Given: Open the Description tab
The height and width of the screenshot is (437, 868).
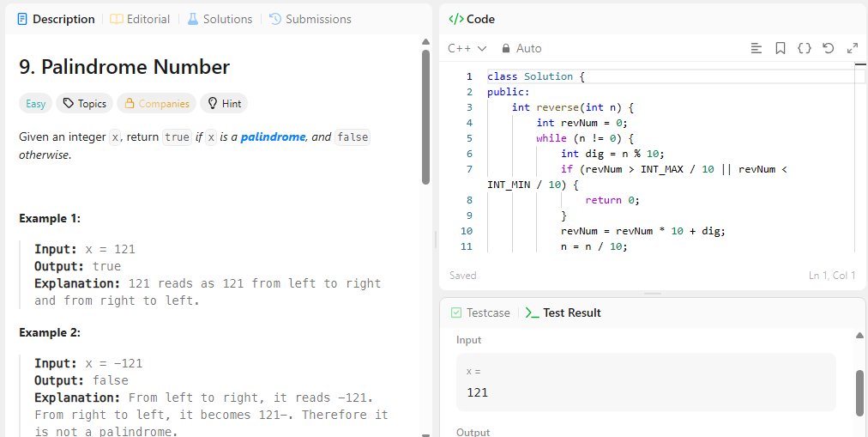Looking at the screenshot, I should click(56, 19).
